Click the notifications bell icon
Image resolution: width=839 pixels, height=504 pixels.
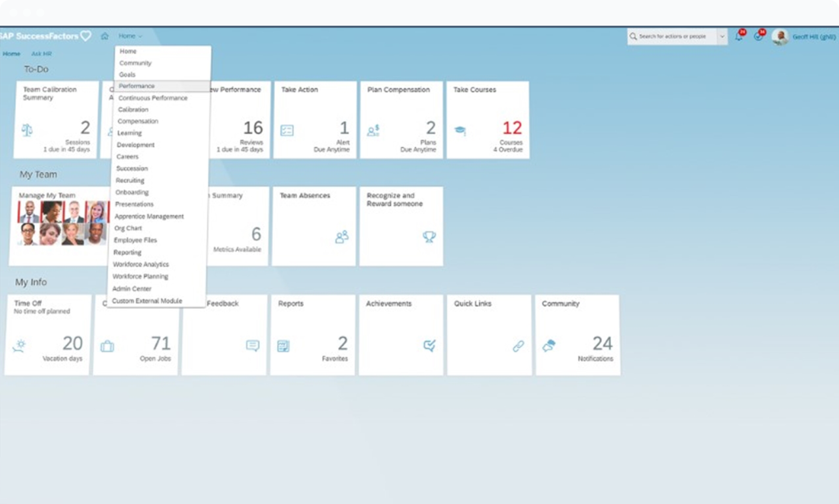[x=739, y=36]
